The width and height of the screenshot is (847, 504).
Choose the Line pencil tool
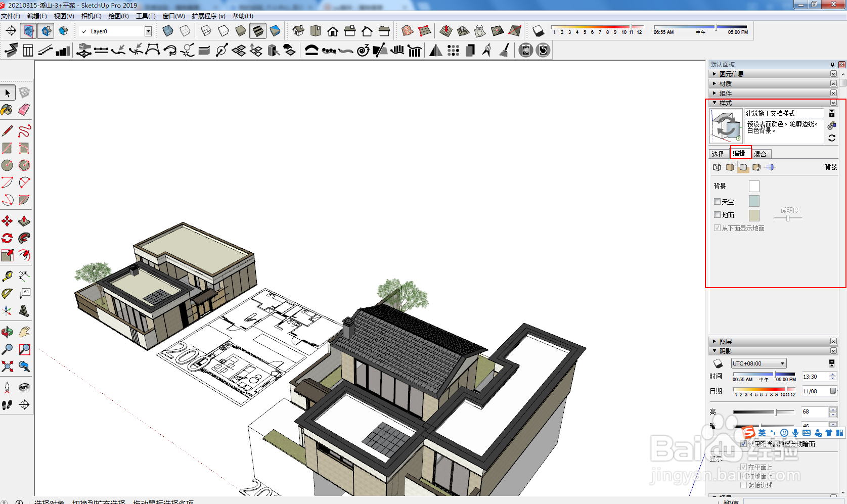pos(7,131)
